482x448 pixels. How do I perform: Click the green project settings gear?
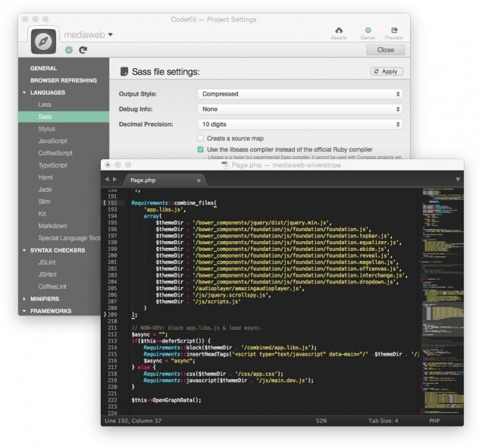68,50
